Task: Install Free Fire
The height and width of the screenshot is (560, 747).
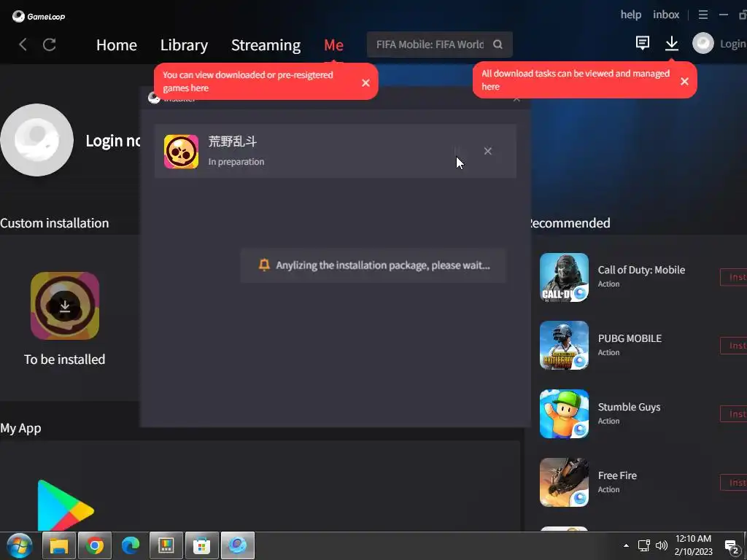Action: pos(734,483)
